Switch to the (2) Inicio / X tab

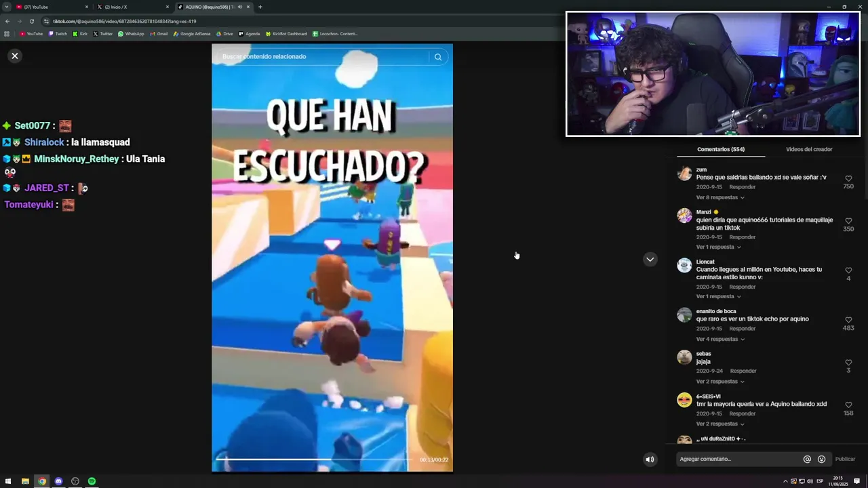pos(132,7)
